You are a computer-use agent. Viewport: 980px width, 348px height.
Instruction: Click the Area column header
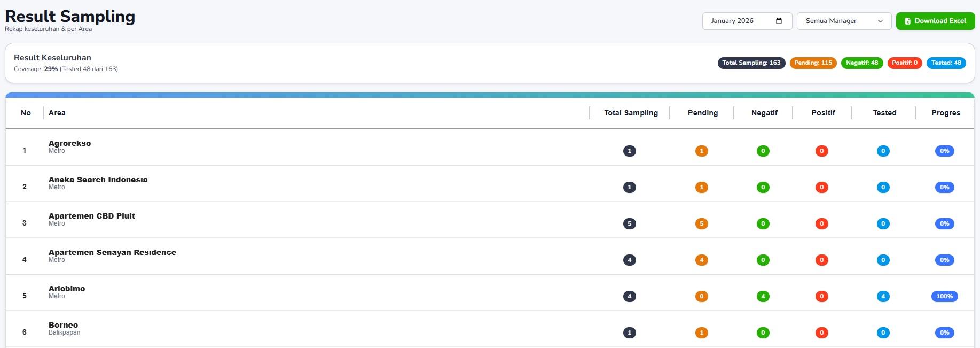click(57, 113)
